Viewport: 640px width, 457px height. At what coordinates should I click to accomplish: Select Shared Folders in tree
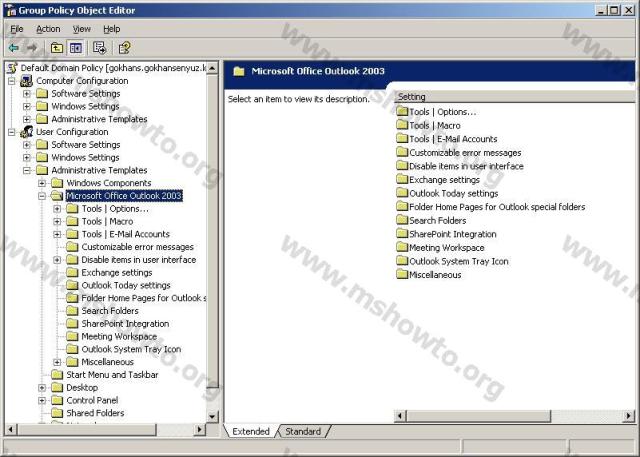pos(95,413)
